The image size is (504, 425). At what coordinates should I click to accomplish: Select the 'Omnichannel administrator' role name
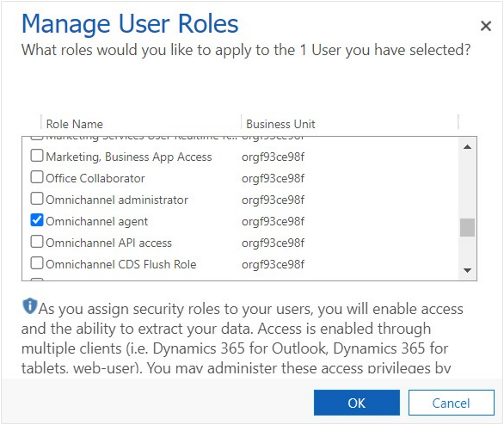[x=117, y=200]
